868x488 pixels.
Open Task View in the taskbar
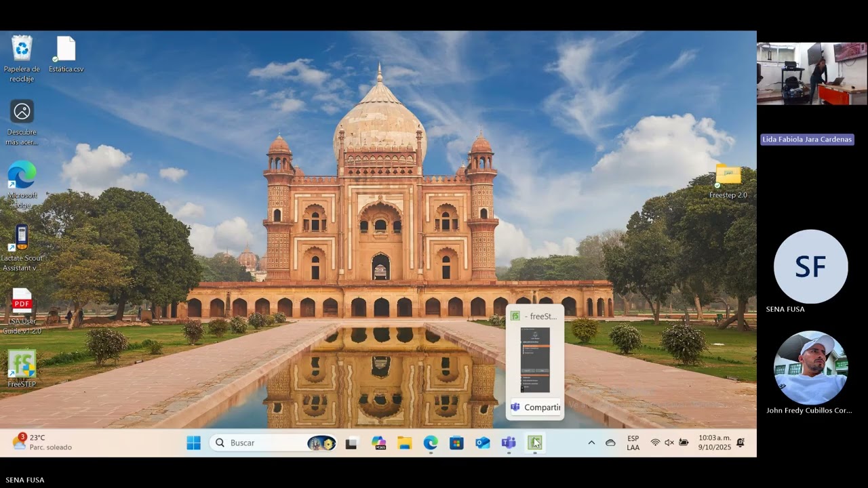point(351,443)
